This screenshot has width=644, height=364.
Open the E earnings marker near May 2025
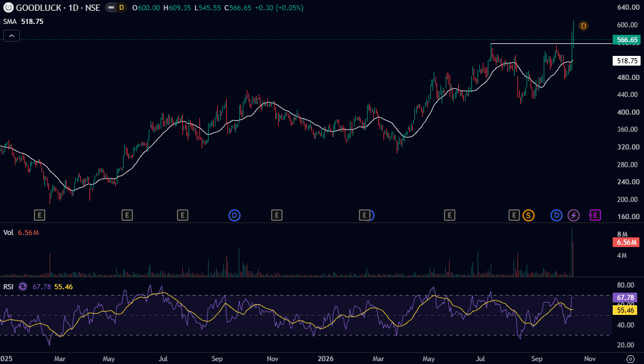pyautogui.click(x=127, y=215)
